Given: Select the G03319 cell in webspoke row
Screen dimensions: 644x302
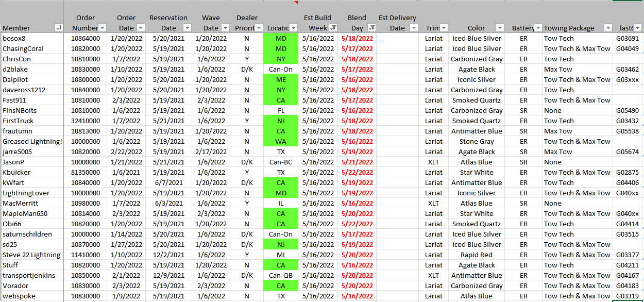Looking at the screenshot, I should point(627,296).
